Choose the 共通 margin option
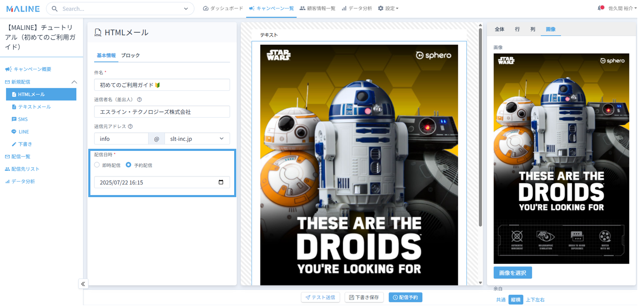Screen dimensions: 644x306 (x=501, y=300)
